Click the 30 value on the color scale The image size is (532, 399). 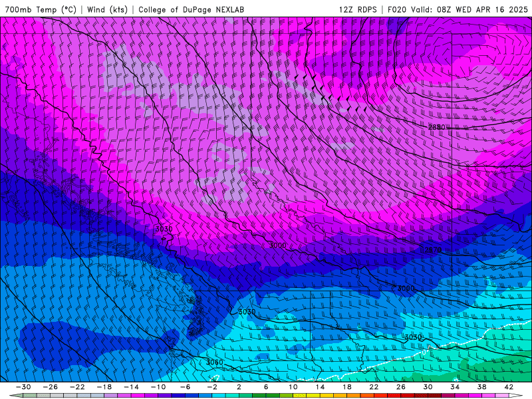tap(428, 387)
